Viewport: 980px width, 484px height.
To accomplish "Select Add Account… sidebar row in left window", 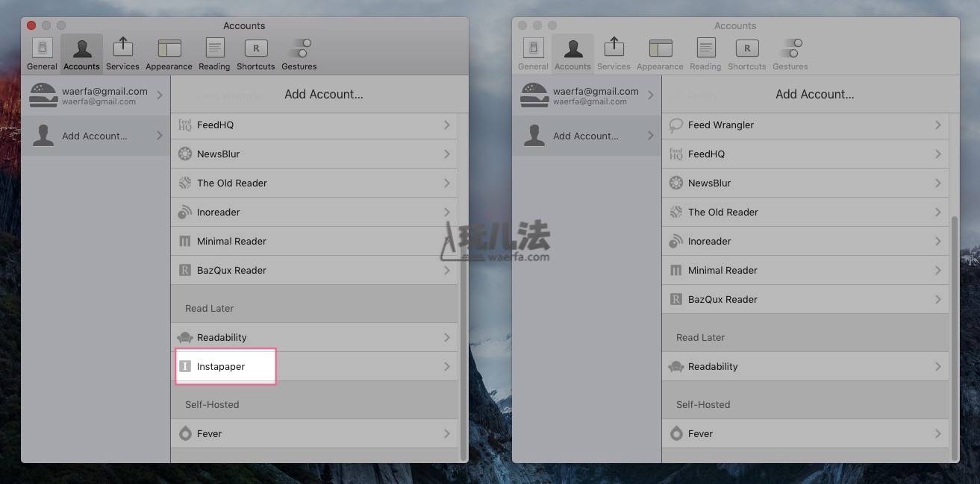I will [x=96, y=136].
